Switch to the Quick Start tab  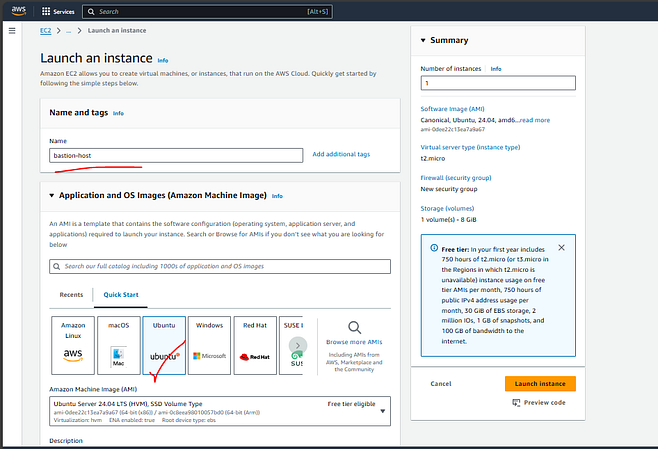[x=121, y=295]
